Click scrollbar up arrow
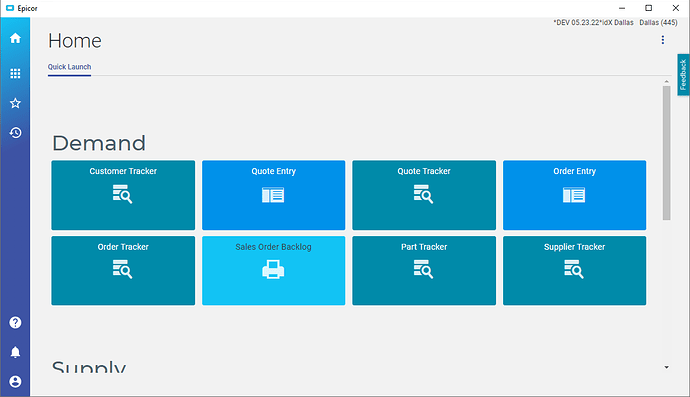Viewport: 690px width, 397px height. 667,82
